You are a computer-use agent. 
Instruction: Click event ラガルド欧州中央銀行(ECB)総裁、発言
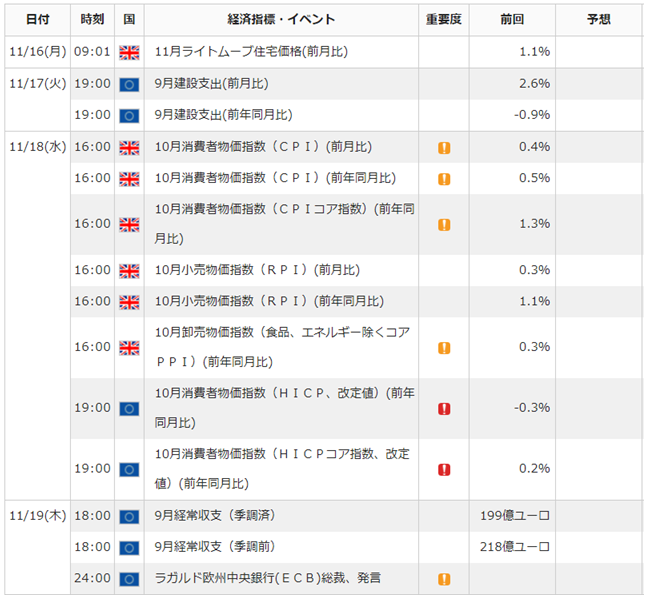(x=268, y=578)
